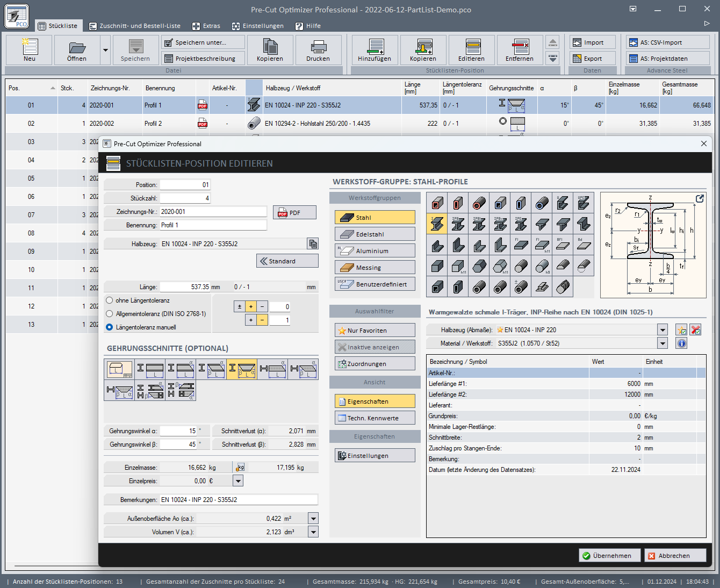
Task: Click the Benennung input field
Action: 213,225
